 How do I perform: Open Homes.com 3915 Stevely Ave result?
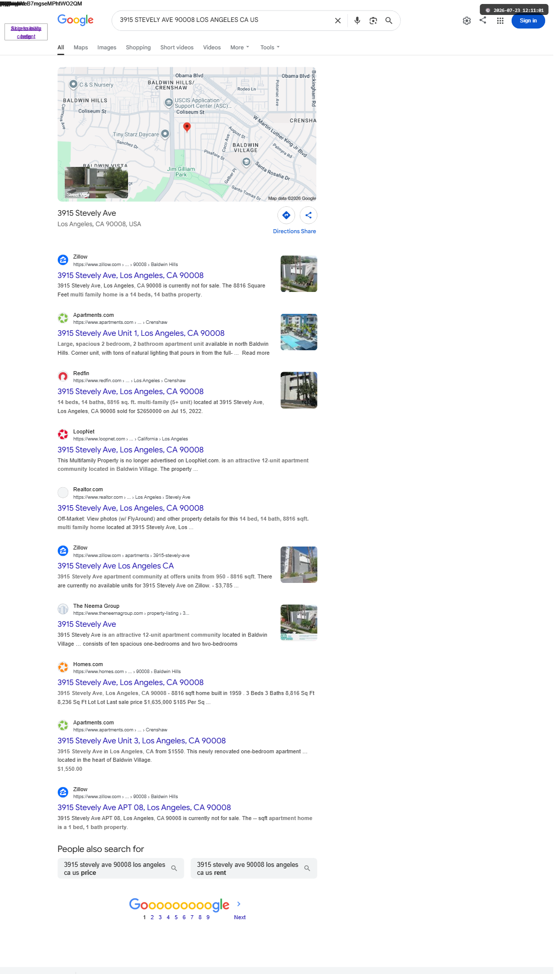[x=131, y=683]
